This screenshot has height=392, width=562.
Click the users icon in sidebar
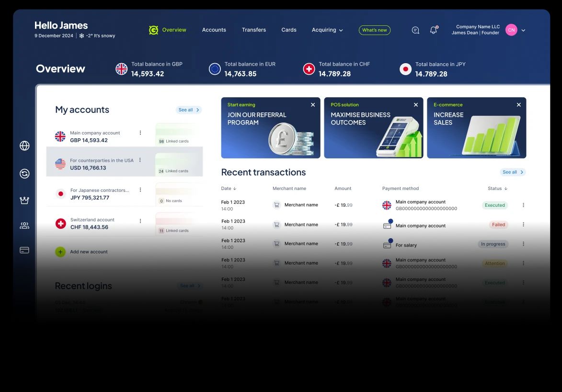(24, 225)
